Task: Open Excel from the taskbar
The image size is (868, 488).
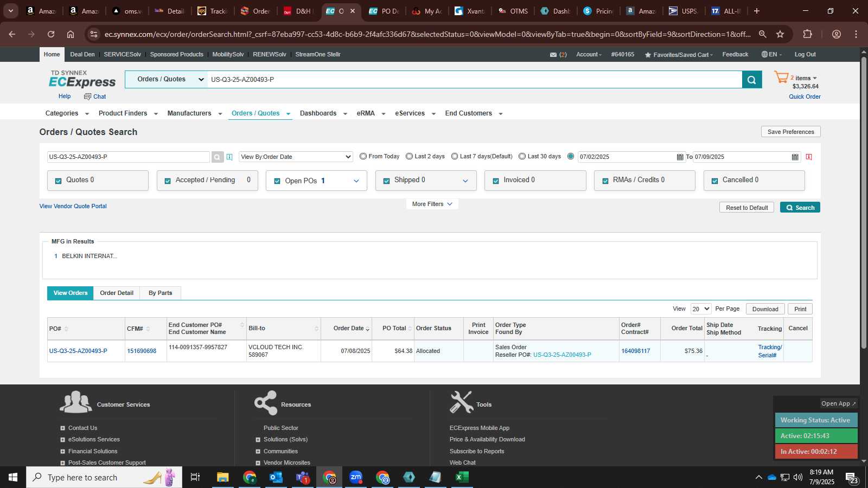Action: pyautogui.click(x=462, y=477)
